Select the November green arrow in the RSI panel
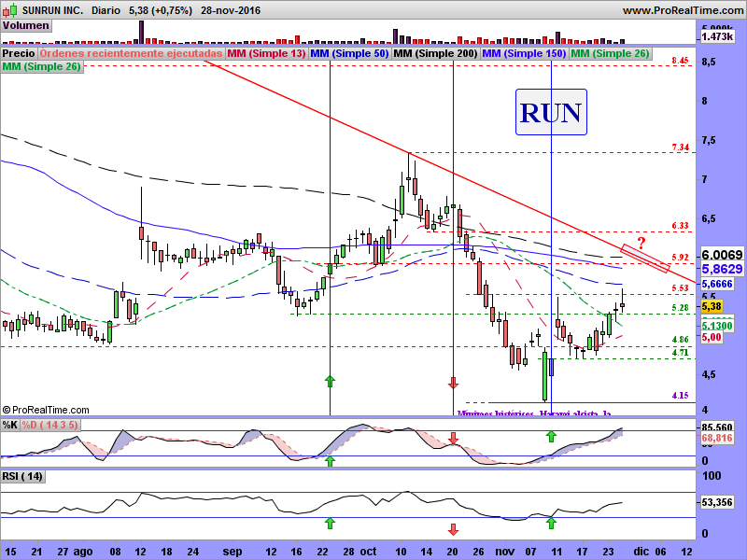The height and width of the screenshot is (560, 747). coord(551,523)
